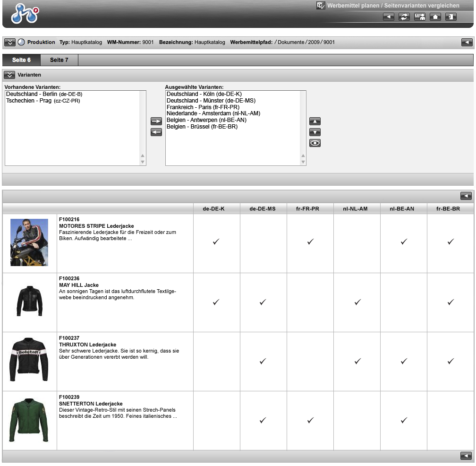The height and width of the screenshot is (466, 476).
Task: Switch to the Seite 7 tab
Action: pyautogui.click(x=59, y=60)
